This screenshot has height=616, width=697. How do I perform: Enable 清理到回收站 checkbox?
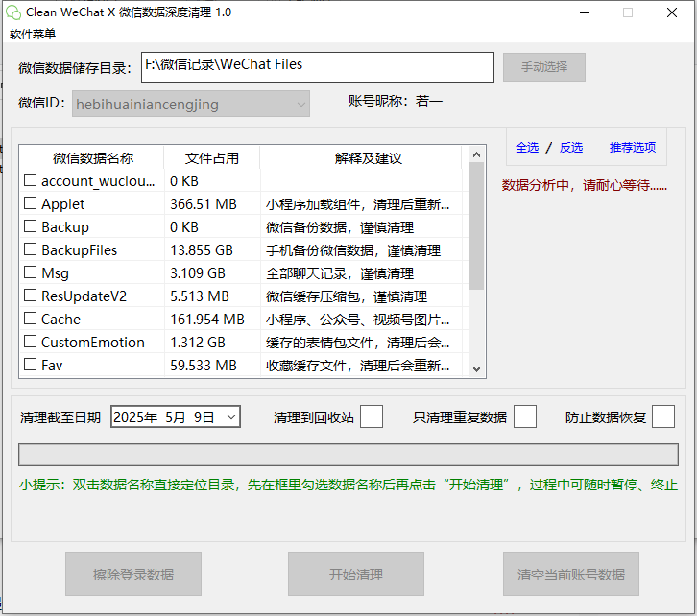[372, 416]
